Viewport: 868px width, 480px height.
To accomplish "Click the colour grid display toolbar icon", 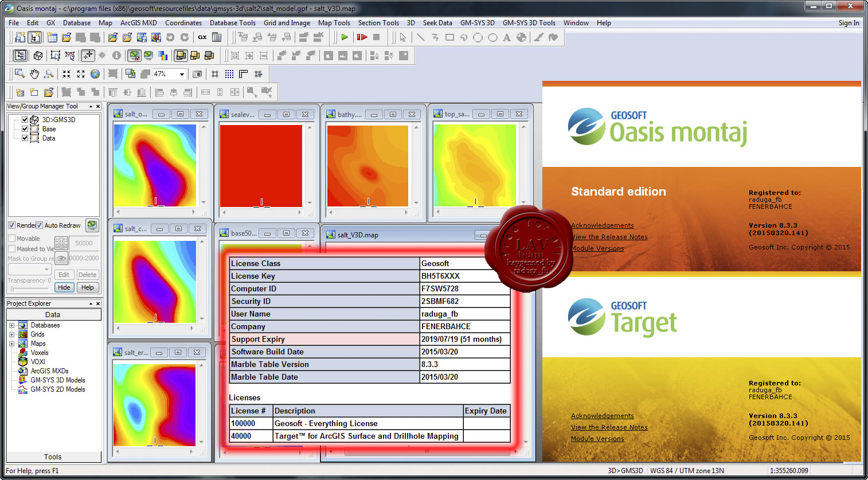I will point(163,56).
